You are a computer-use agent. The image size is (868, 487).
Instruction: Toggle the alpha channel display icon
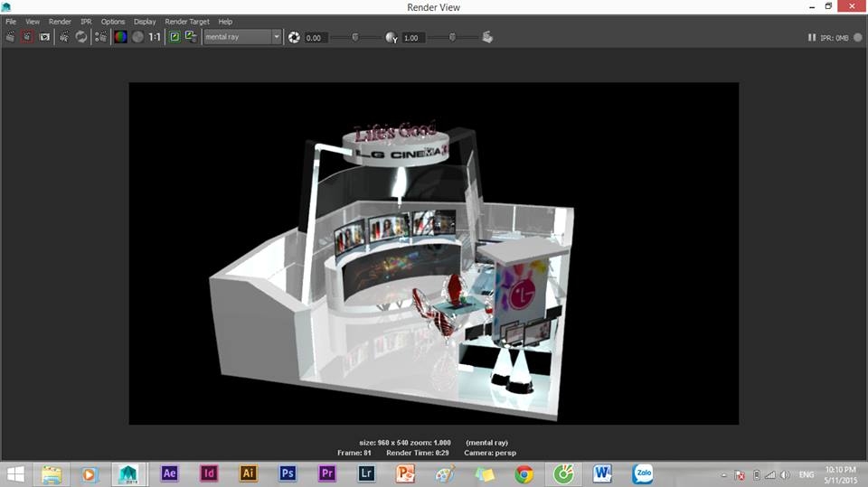coord(137,37)
